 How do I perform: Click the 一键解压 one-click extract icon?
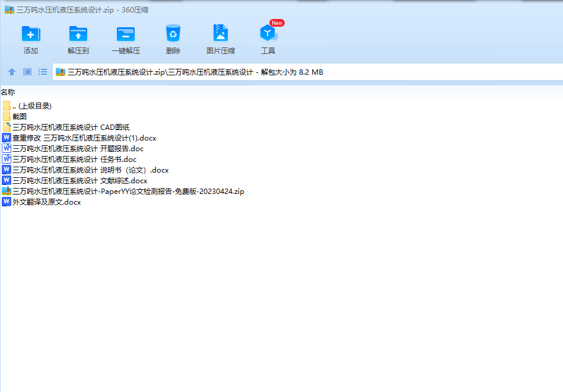(x=126, y=34)
